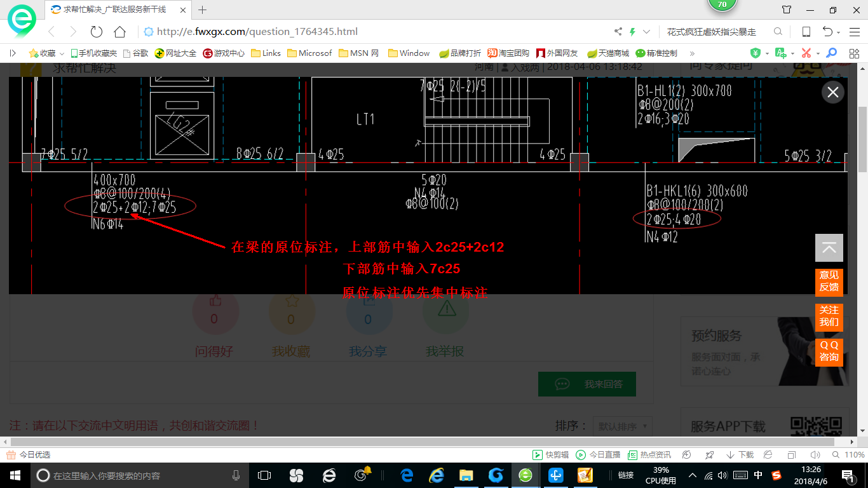Open the Window bookmark folder

[409, 53]
